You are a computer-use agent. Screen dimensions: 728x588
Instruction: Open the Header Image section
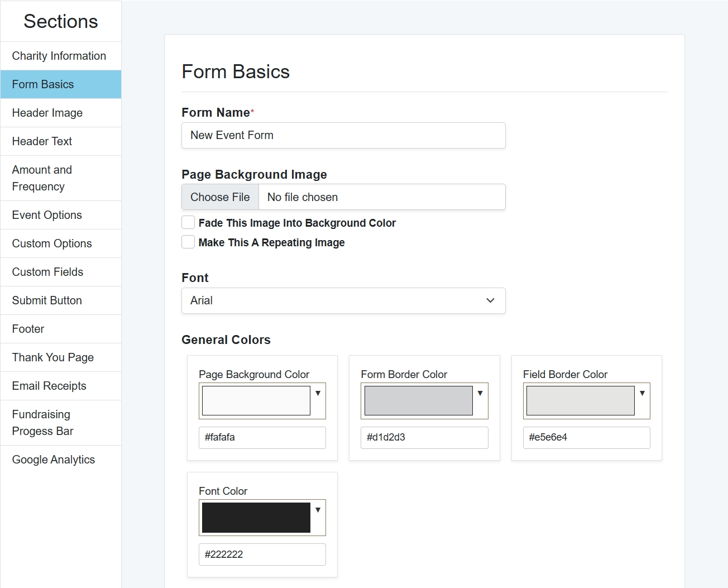coord(47,113)
